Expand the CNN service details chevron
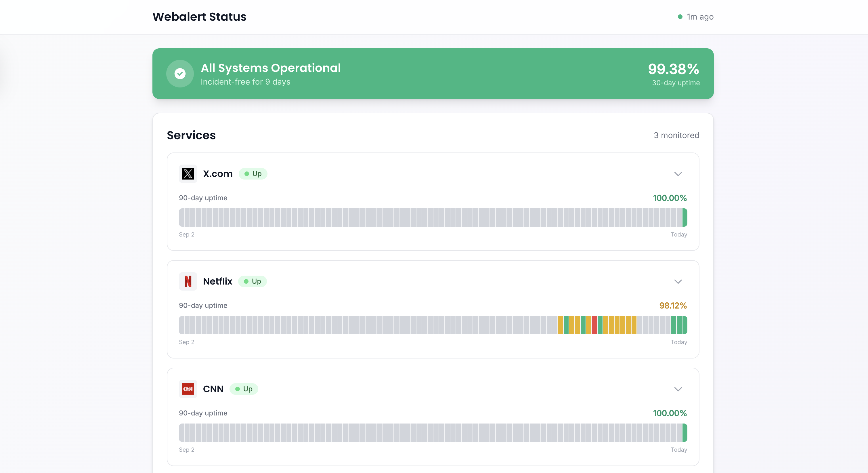This screenshot has width=868, height=473. point(678,389)
